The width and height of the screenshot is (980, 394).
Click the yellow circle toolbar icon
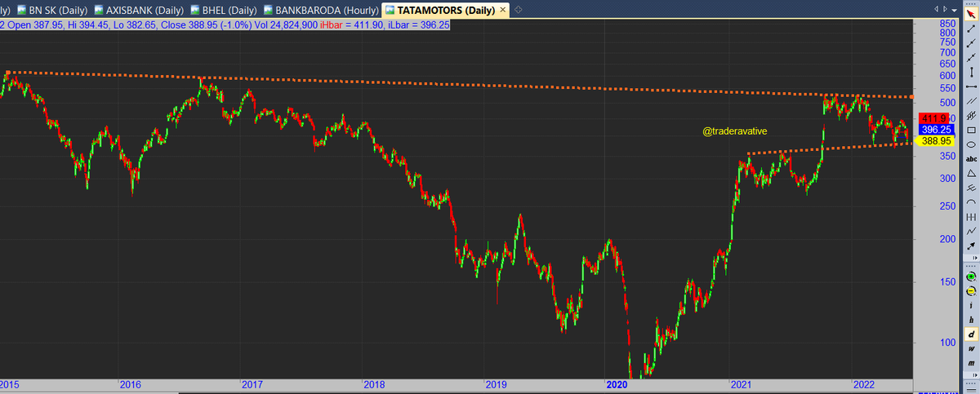[971, 291]
